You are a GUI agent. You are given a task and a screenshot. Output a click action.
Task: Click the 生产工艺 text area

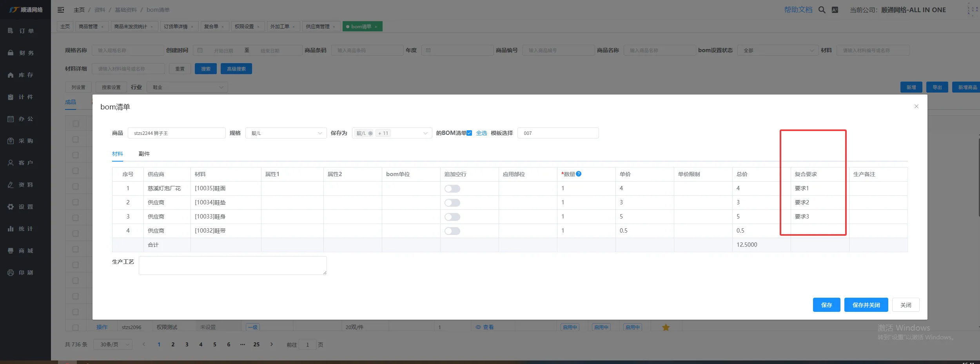[x=233, y=266]
